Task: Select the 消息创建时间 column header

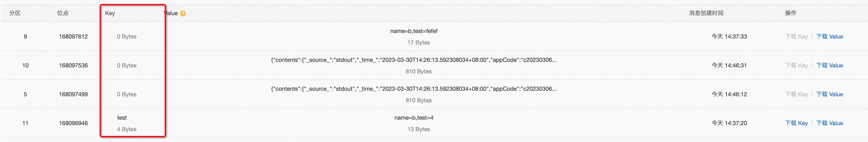Action: [x=706, y=13]
